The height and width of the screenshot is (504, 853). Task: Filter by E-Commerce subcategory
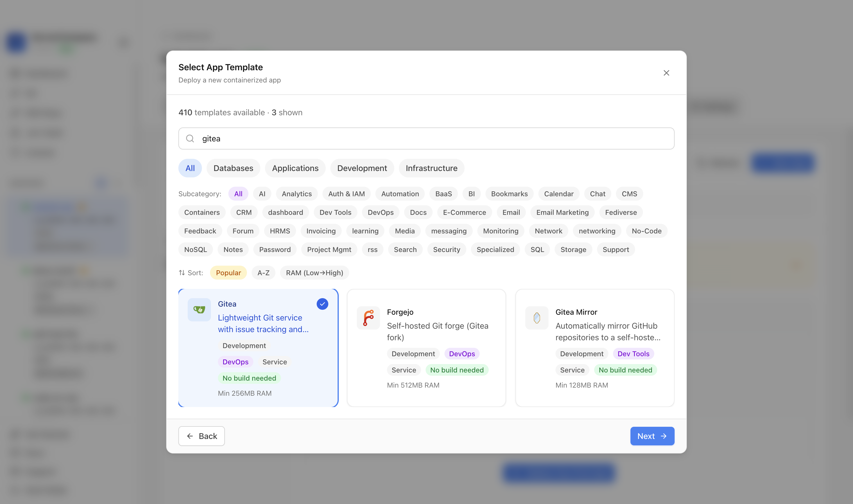(x=464, y=212)
